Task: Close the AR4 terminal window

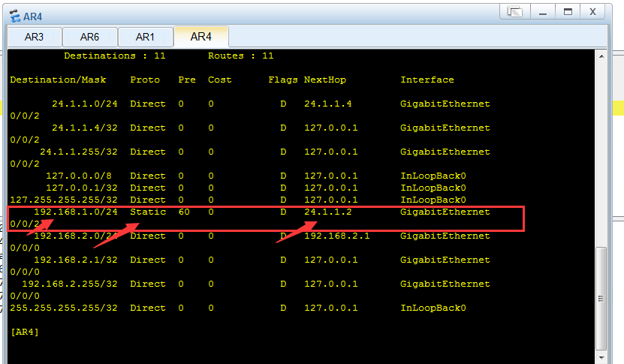Action: point(593,12)
